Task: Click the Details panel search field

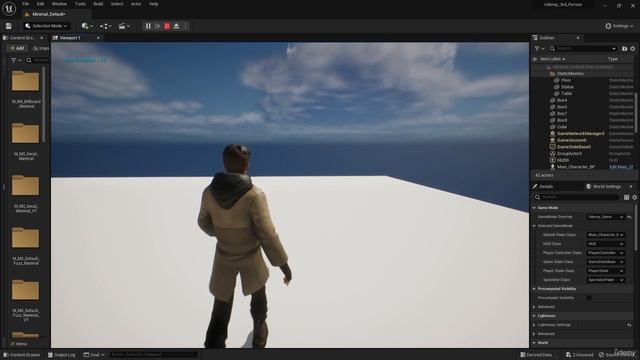Action: coord(577,197)
